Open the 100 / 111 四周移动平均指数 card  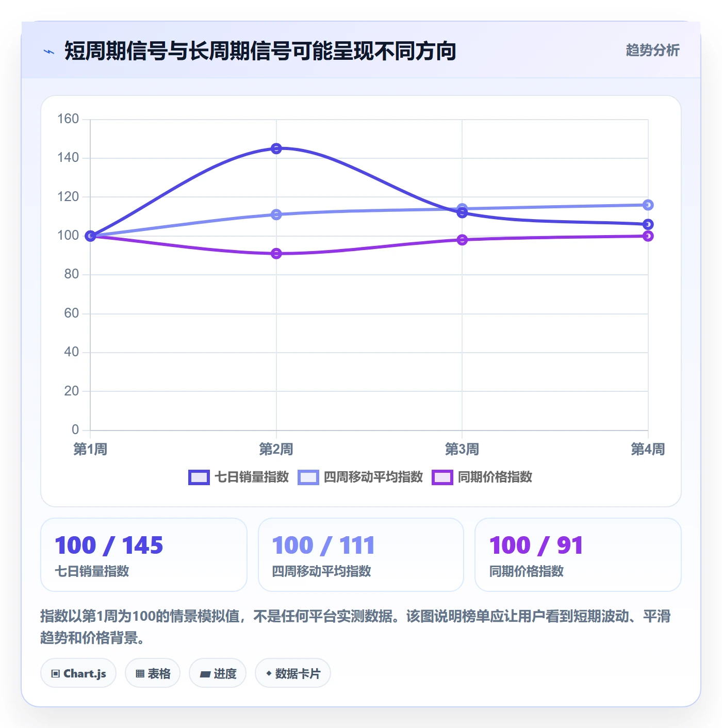(x=361, y=555)
